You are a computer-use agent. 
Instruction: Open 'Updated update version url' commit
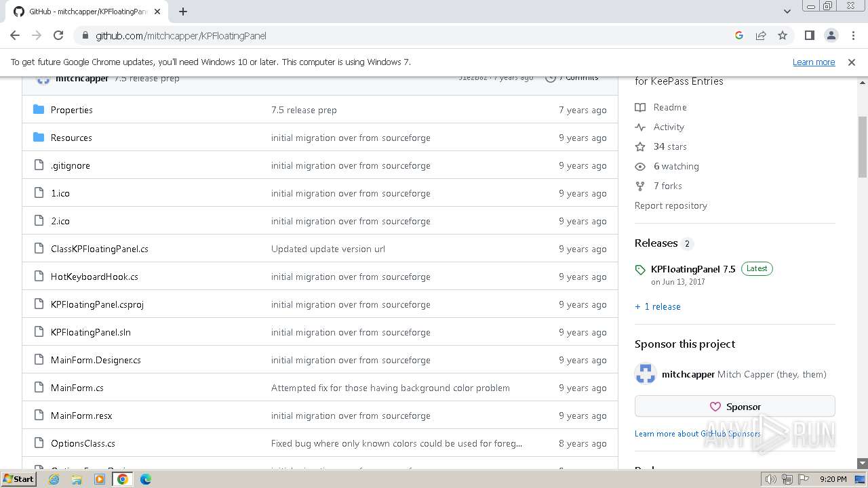coord(328,249)
